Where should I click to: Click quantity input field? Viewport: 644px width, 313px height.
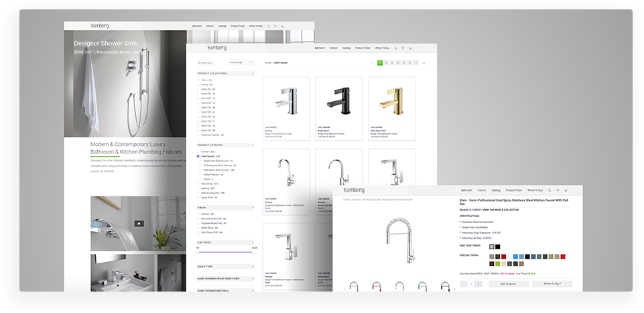pos(471,284)
